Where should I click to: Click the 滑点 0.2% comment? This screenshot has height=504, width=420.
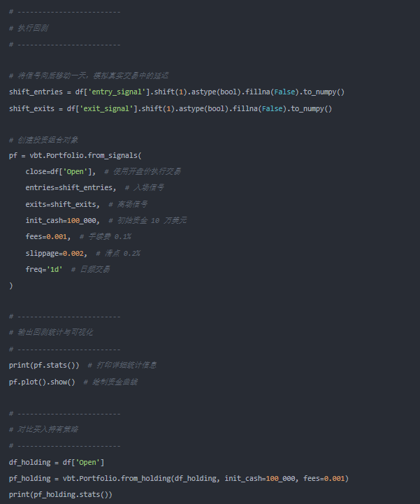tap(118, 253)
